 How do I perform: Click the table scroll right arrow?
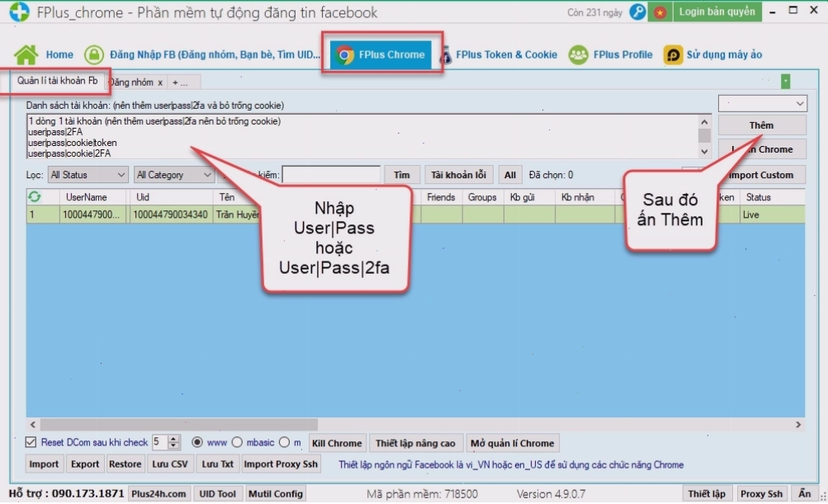pos(798,425)
